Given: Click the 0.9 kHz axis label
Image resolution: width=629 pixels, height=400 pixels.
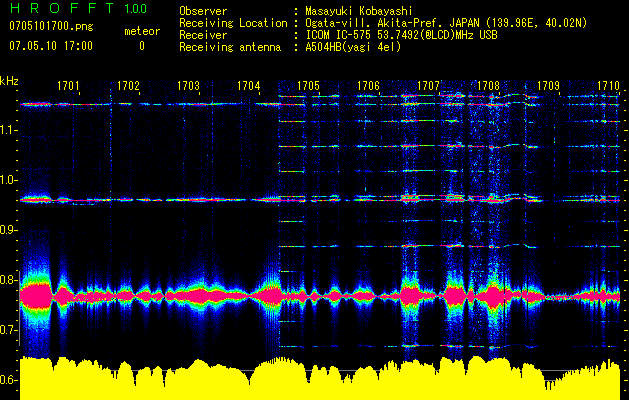Looking at the screenshot, I should tap(8, 229).
